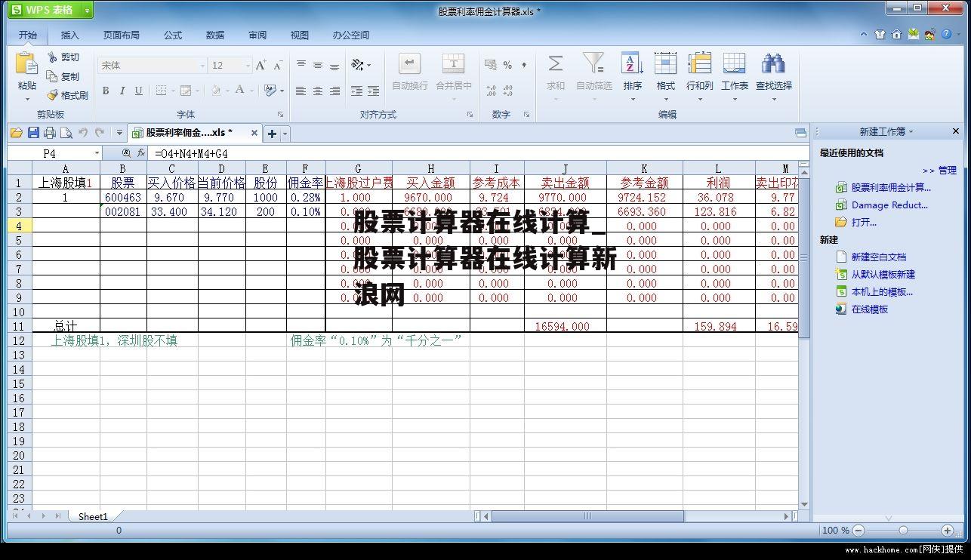This screenshot has width=971, height=560.
Task: Click the text orientation icon
Action: 358,65
